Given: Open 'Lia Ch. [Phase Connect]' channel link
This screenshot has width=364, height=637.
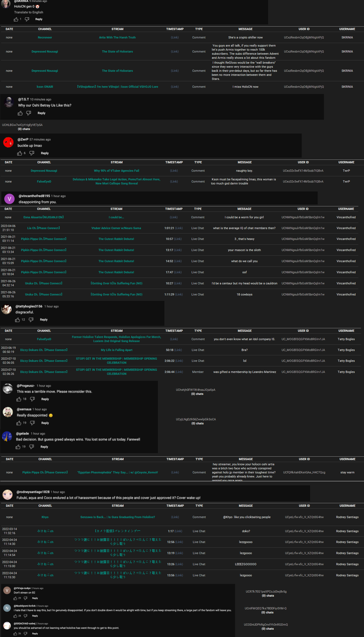Looking at the screenshot, I should (x=44, y=228).
